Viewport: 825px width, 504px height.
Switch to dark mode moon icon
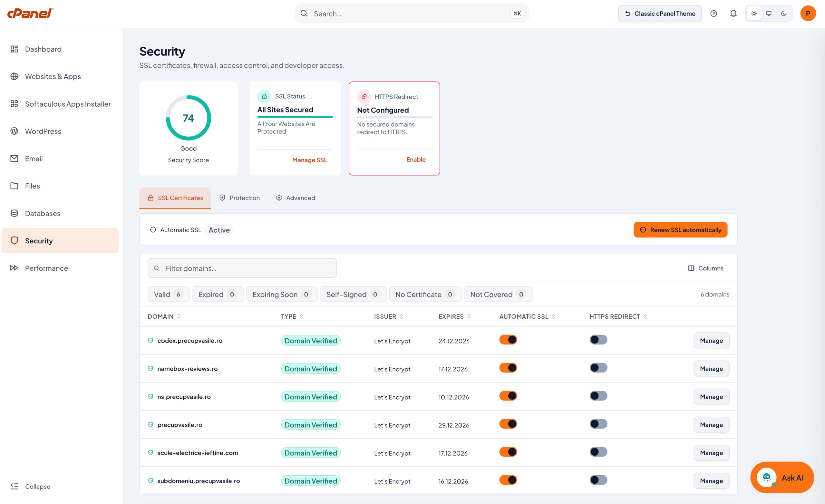pos(783,14)
